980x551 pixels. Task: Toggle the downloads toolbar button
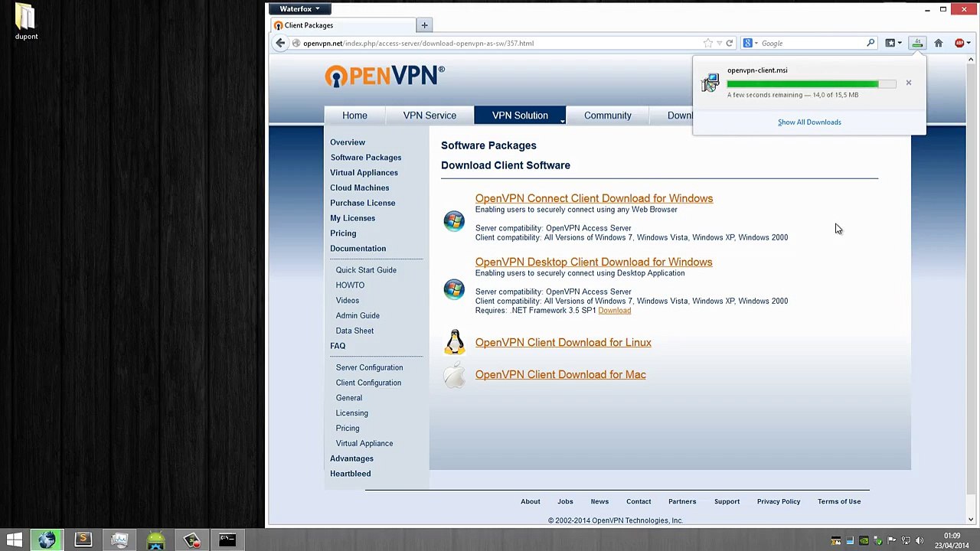[x=917, y=43]
